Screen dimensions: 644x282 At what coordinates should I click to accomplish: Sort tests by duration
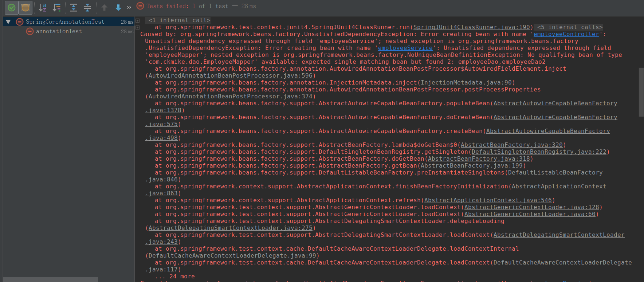(x=57, y=7)
